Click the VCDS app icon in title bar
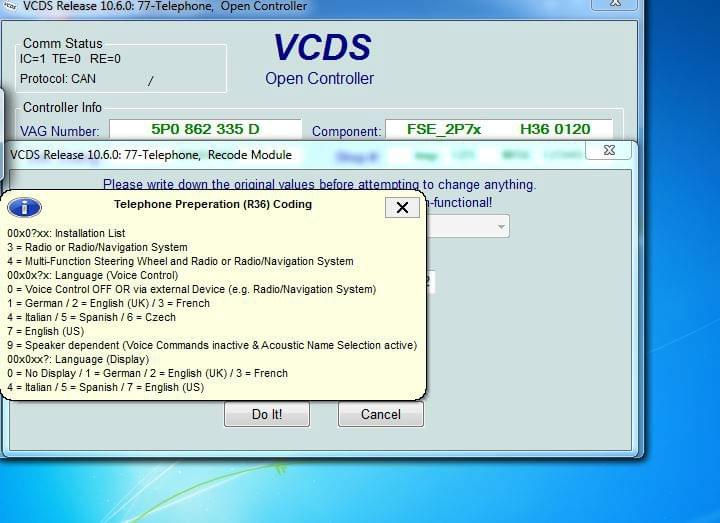 coord(9,6)
